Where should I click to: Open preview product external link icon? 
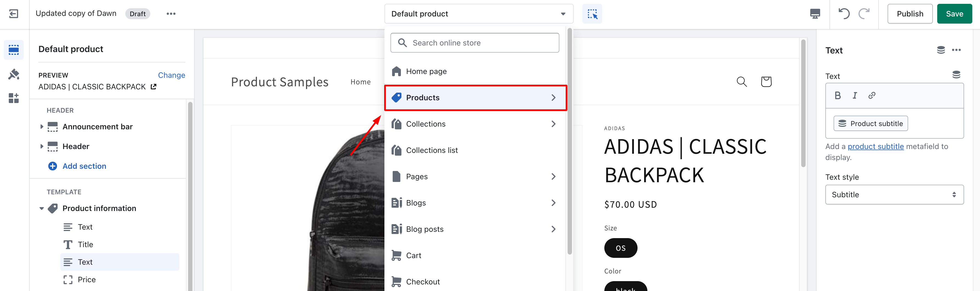tap(154, 87)
